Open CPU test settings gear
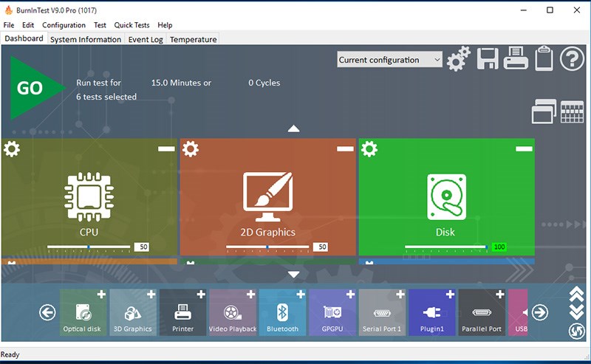591x364 pixels. pos(12,149)
